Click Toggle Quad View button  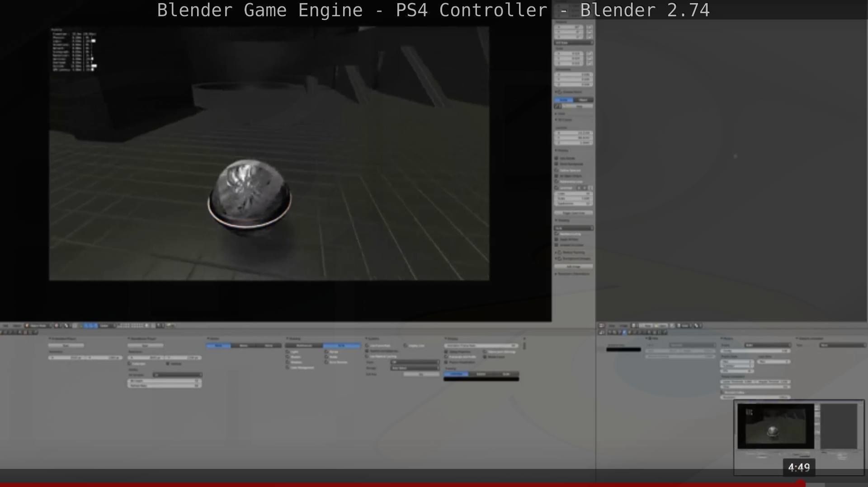(x=573, y=213)
